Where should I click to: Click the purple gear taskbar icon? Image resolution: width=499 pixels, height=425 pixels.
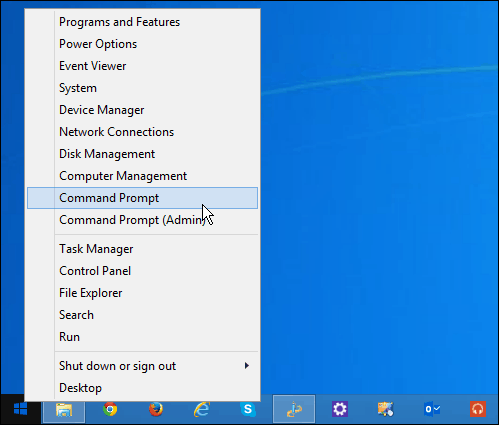340,409
